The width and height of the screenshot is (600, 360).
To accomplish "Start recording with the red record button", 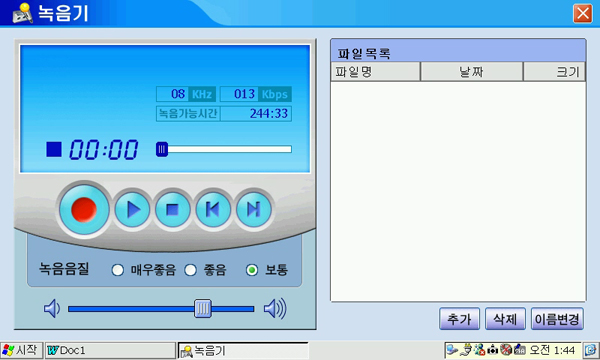I will pyautogui.click(x=84, y=210).
